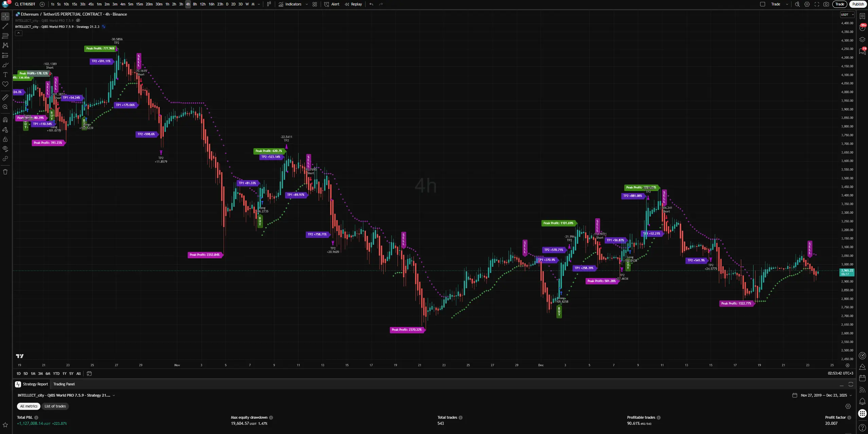Image resolution: width=868 pixels, height=434 pixels.
Task: Select the 8h timeframe
Action: click(x=195, y=4)
